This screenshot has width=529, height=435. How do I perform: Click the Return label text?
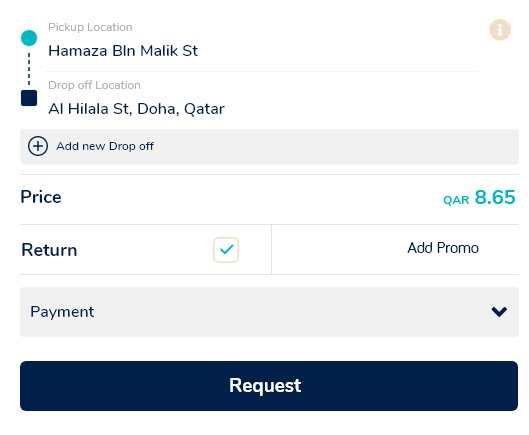[49, 250]
